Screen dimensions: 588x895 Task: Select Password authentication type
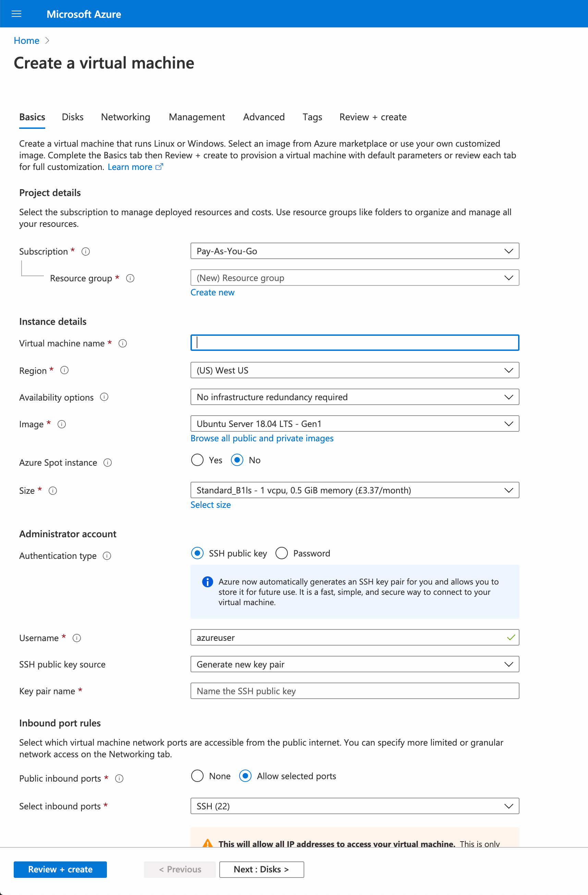tap(282, 553)
